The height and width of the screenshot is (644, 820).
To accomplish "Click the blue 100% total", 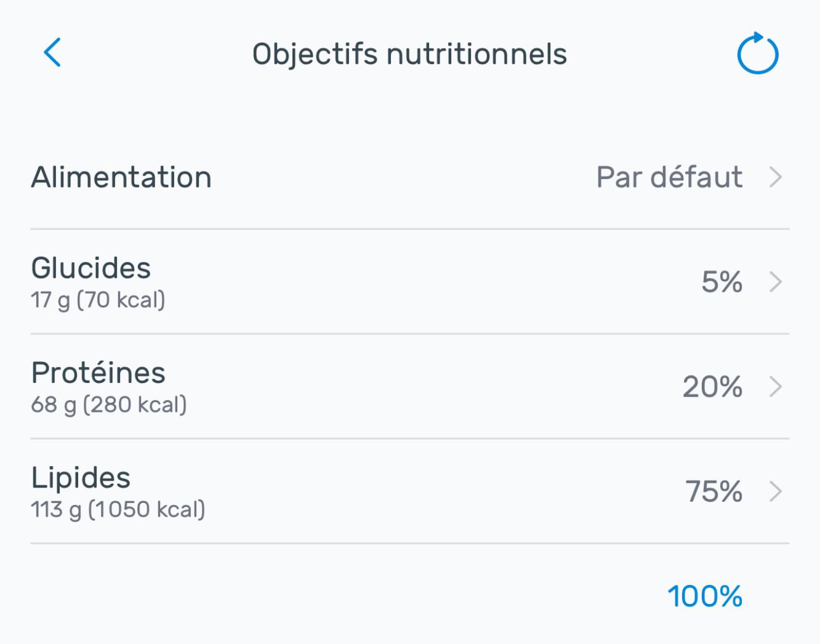I will pyautogui.click(x=705, y=596).
